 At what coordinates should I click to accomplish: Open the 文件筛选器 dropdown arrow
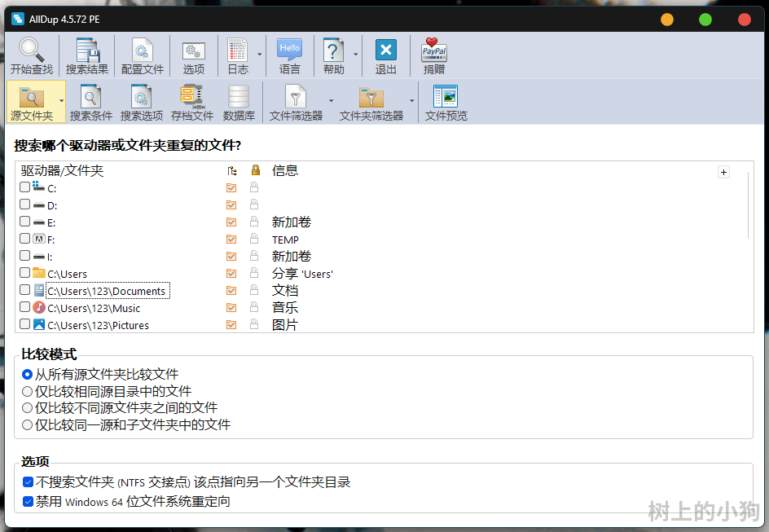click(331, 101)
